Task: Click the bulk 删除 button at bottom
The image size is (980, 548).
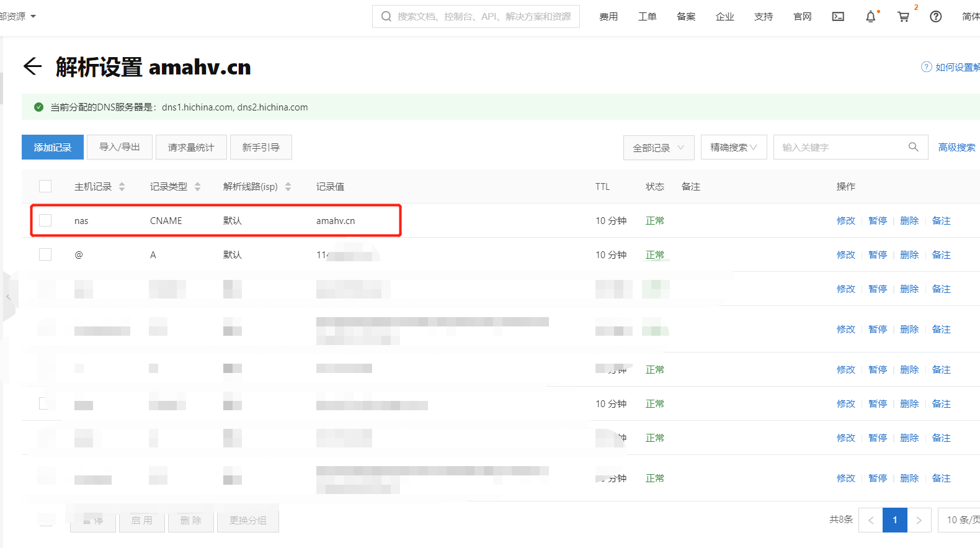Action: tap(191, 520)
